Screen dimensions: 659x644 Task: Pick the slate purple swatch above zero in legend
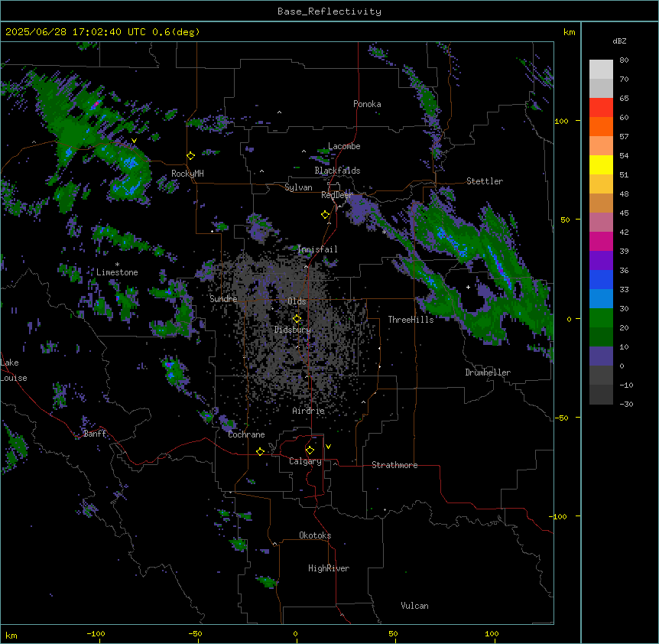[601, 356]
